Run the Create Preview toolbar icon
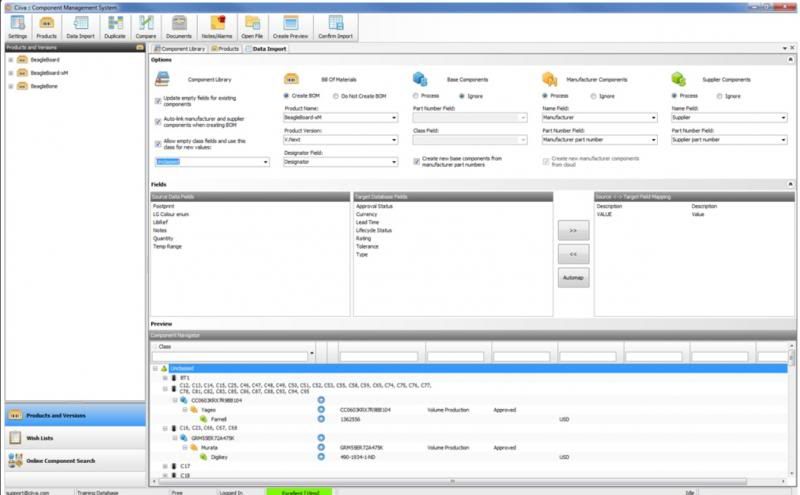Viewport: 800px width, 495px height. [291, 23]
